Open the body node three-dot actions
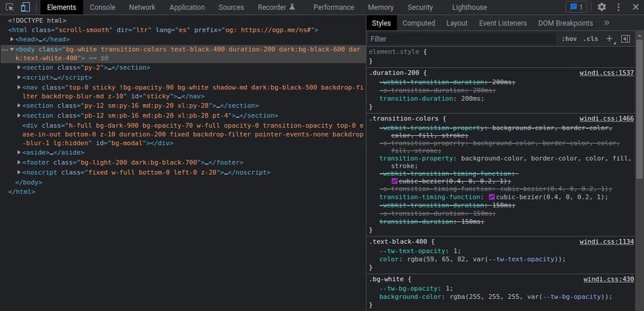Viewport: 644px width, 311px height. coord(5,49)
